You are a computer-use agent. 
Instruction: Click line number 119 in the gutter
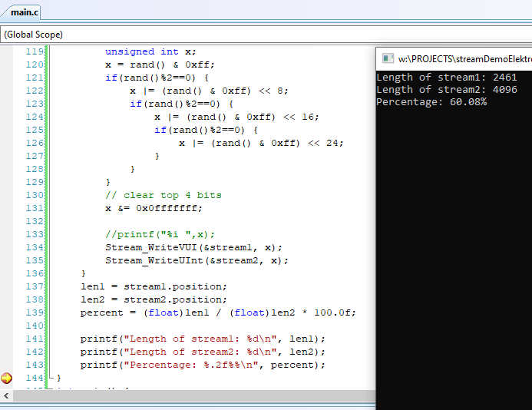coord(35,51)
